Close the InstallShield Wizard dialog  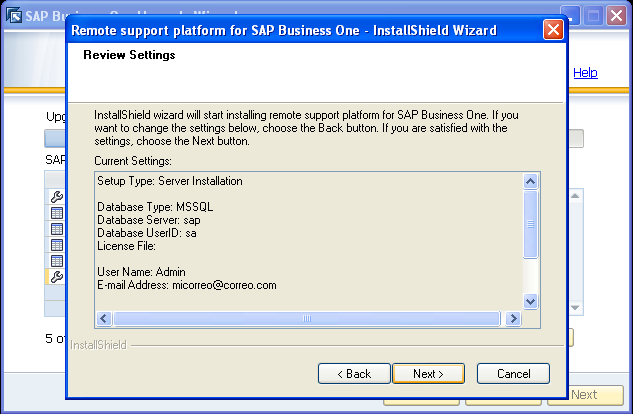pos(553,30)
